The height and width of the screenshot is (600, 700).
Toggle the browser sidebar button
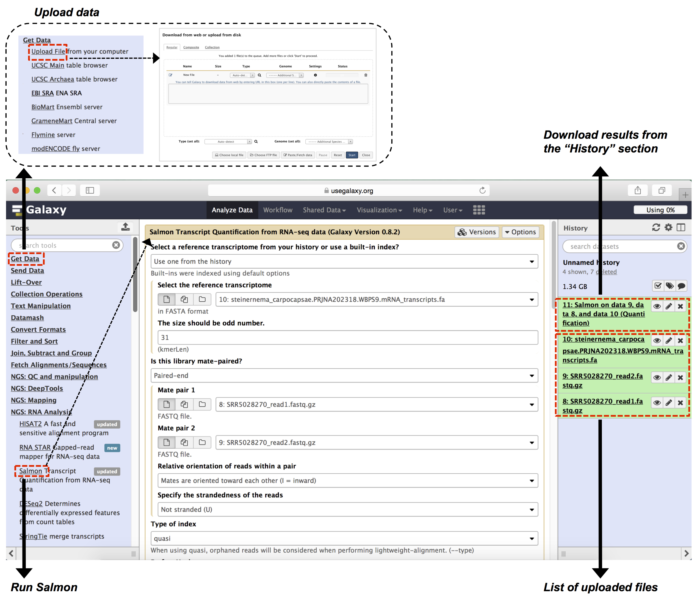pyautogui.click(x=90, y=190)
